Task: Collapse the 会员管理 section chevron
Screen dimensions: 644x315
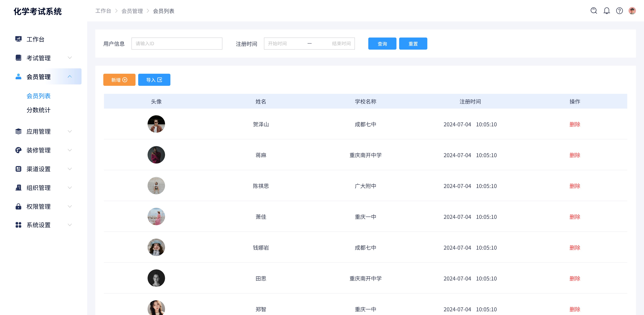Action: (x=70, y=76)
